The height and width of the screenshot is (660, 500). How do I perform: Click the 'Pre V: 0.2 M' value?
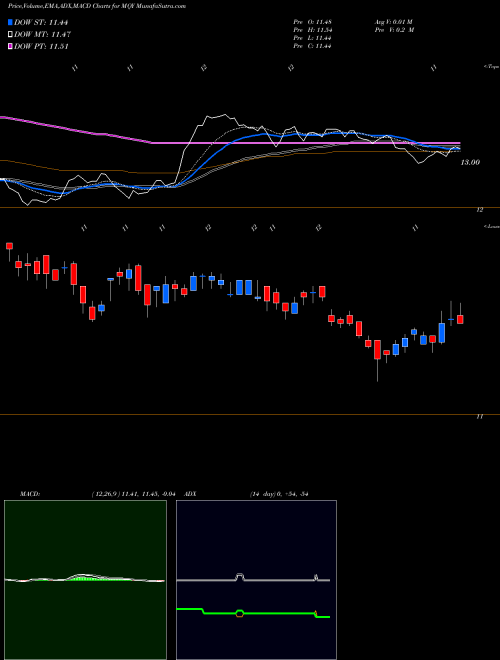(x=394, y=30)
